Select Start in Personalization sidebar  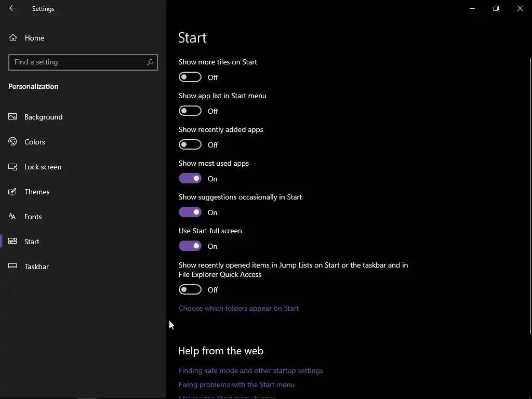pyautogui.click(x=32, y=242)
